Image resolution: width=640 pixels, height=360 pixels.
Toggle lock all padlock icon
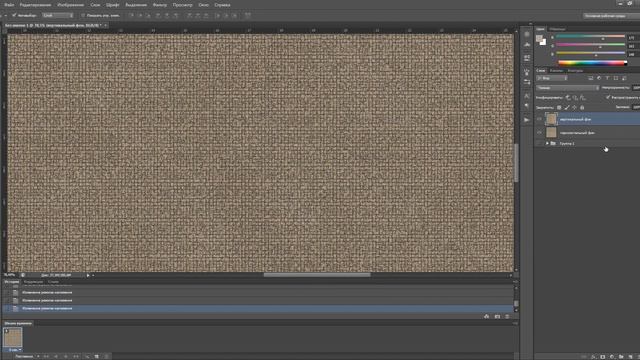[582, 107]
